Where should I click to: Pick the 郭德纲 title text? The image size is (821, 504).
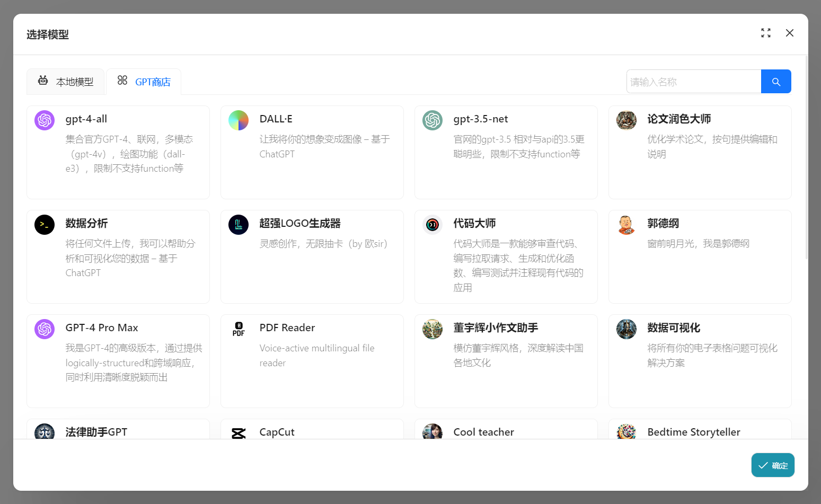coord(663,224)
